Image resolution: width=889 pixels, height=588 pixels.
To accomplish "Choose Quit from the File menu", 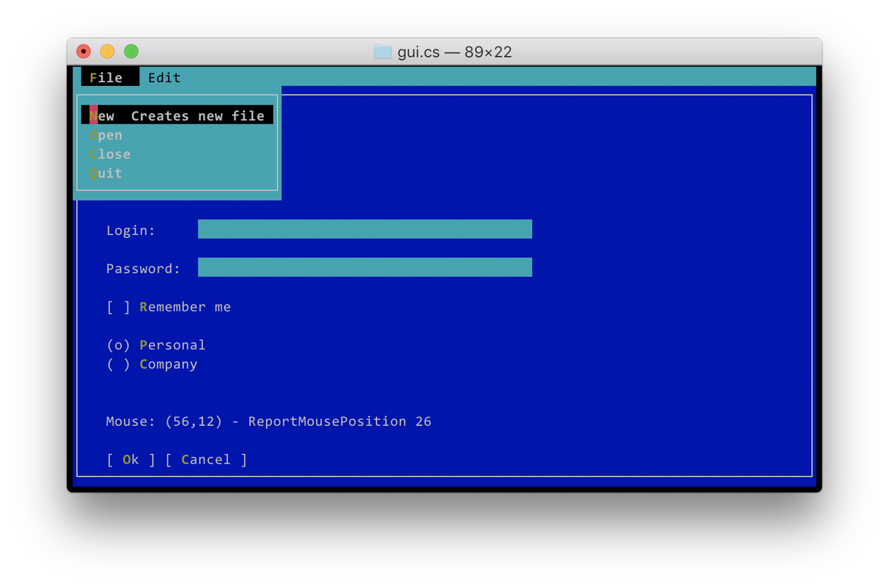I will pyautogui.click(x=106, y=173).
